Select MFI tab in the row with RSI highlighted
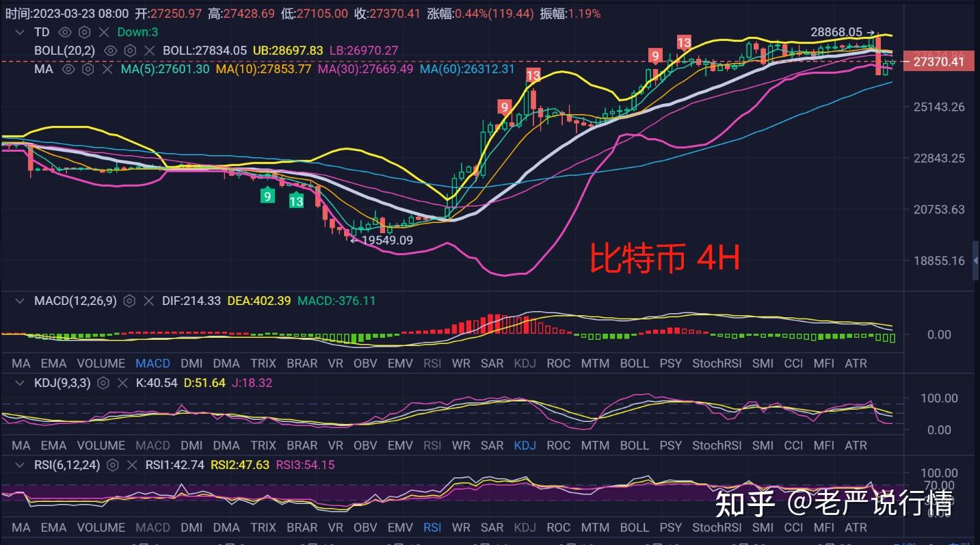This screenshot has height=545, width=980. pos(824,527)
